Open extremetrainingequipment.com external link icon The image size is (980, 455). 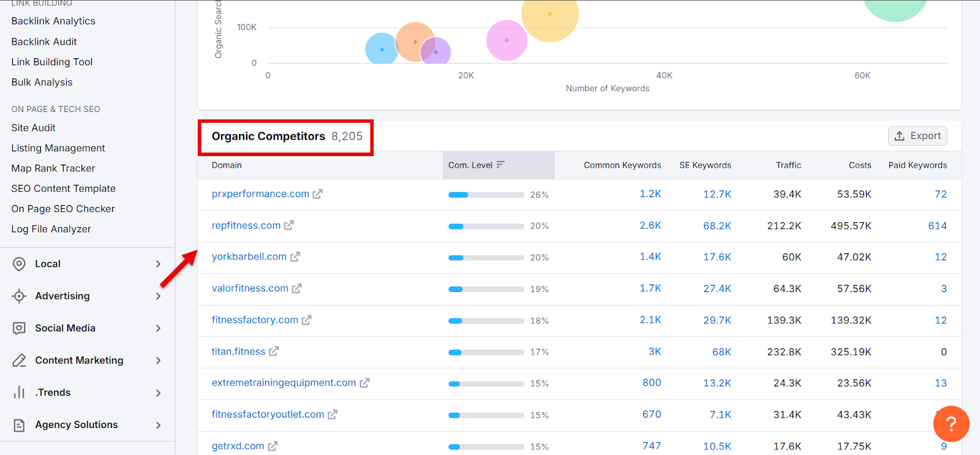(364, 383)
